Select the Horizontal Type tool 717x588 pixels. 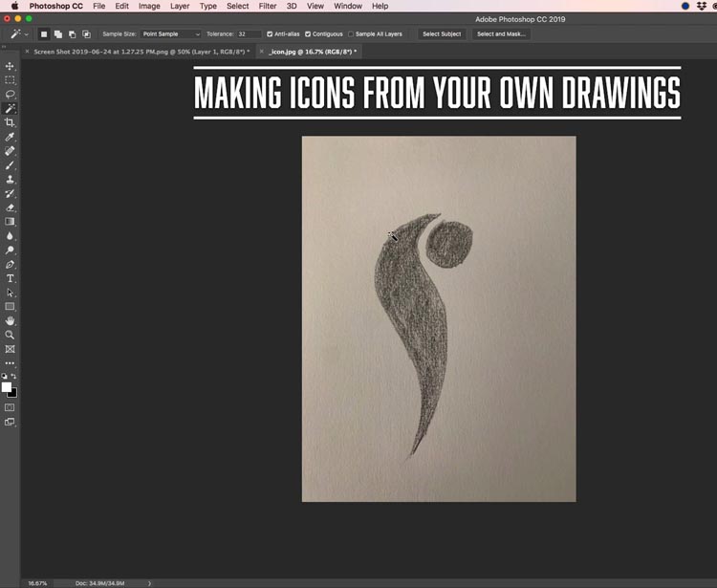coord(10,278)
